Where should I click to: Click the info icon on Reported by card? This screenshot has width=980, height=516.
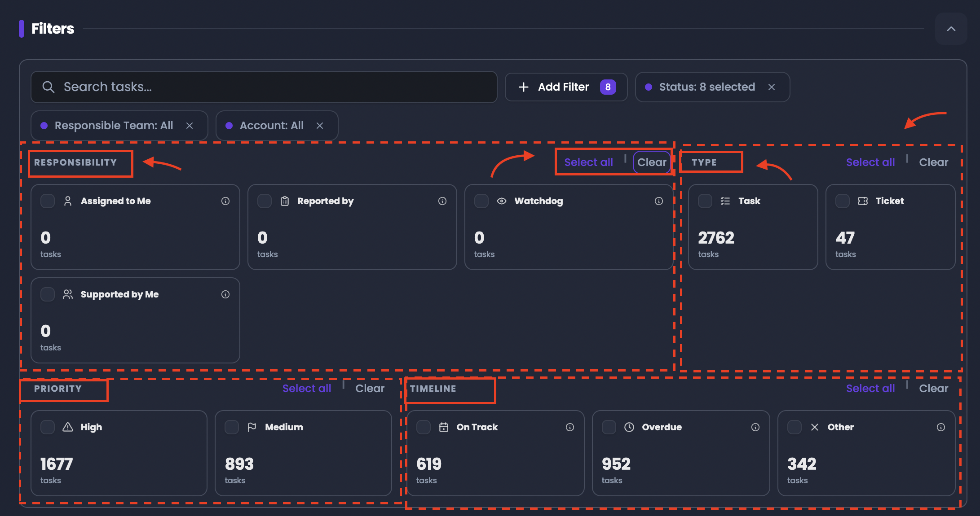[x=442, y=201]
